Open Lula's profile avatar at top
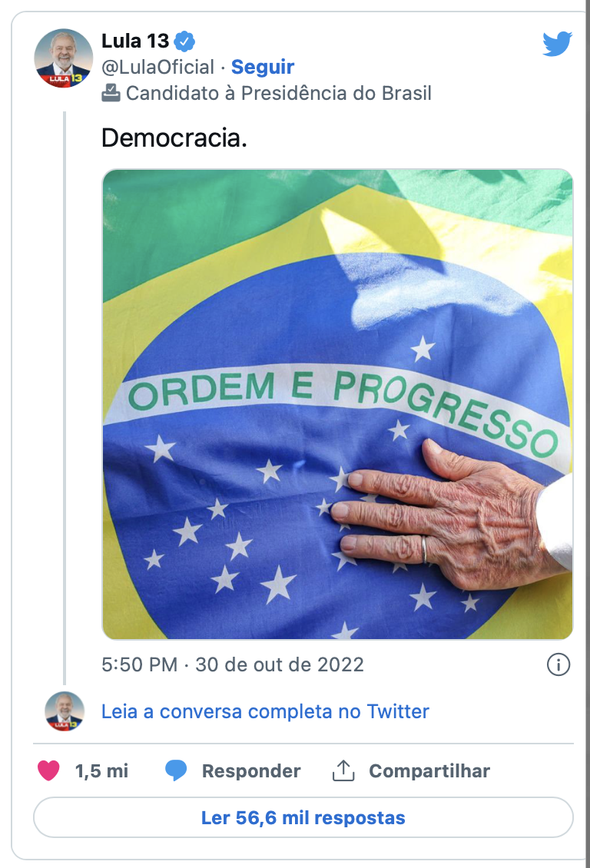590x868 pixels. 64,59
